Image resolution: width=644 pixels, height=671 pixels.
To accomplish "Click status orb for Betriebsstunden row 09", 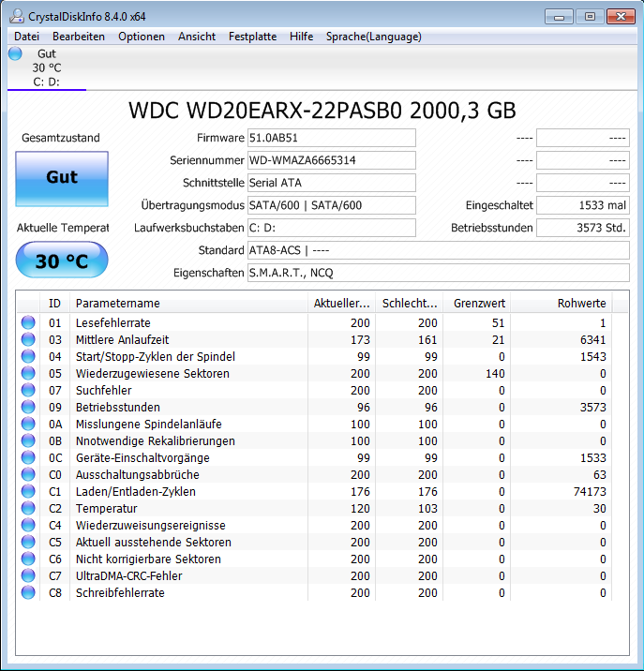I will click(28, 407).
